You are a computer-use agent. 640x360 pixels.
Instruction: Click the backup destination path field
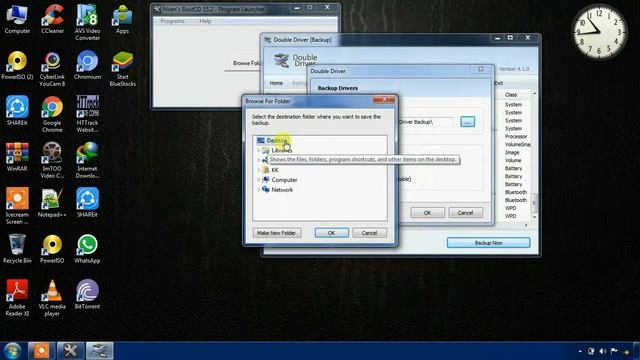425,122
